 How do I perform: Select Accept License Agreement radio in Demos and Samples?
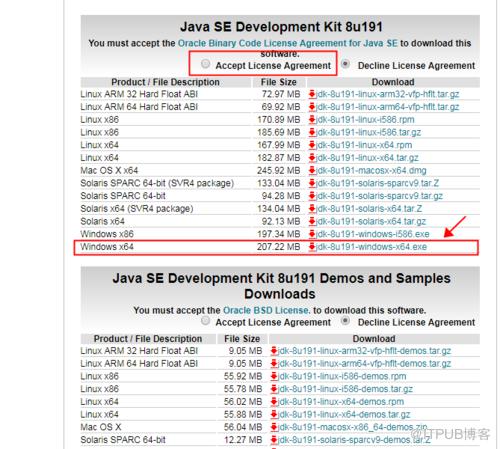tap(205, 321)
